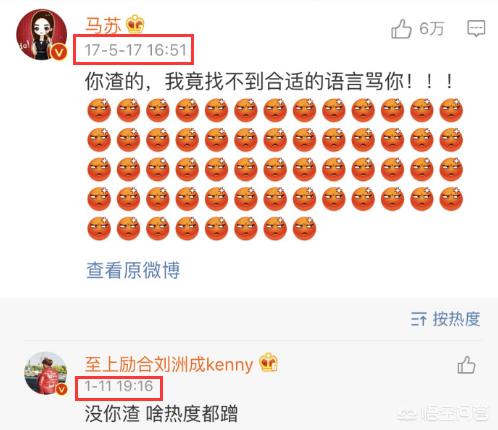Click the sort arrows icon beside 按热度
Screen dimensions: 498x430
click(418, 319)
